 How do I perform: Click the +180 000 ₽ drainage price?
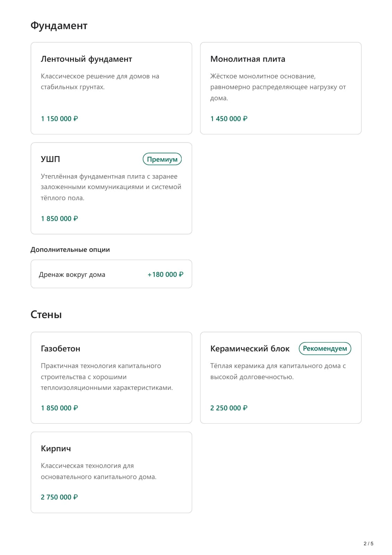coord(165,274)
